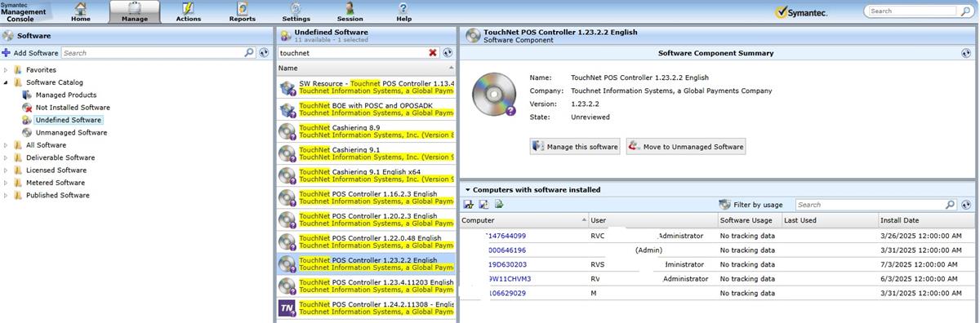Sort list by Name column header

tap(366, 69)
